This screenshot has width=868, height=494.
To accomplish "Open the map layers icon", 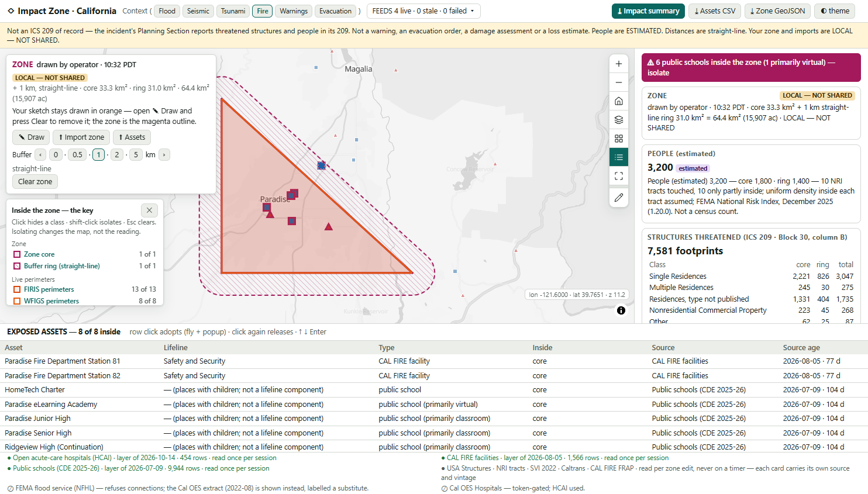I will tap(619, 120).
